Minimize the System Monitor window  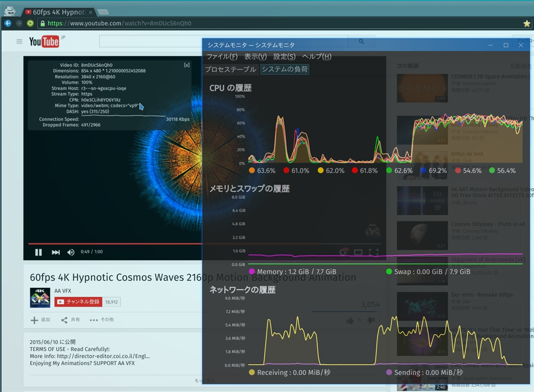pos(490,45)
